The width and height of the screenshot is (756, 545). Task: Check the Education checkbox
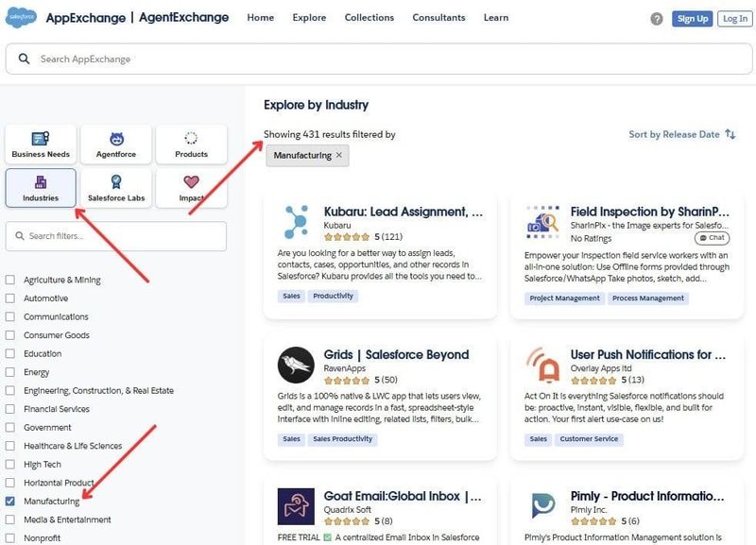pyautogui.click(x=10, y=353)
